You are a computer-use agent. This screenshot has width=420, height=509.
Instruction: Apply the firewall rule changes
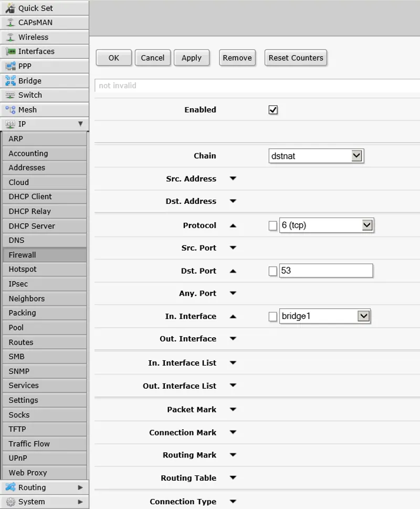(x=192, y=58)
